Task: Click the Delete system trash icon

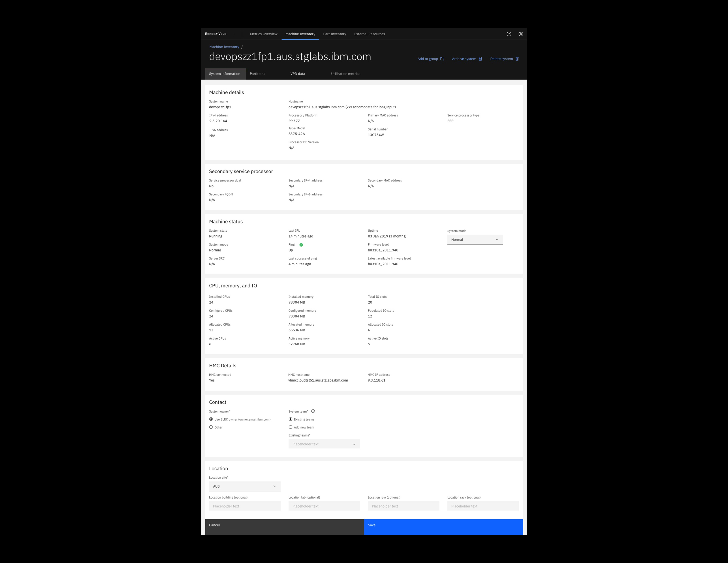Action: [x=517, y=59]
